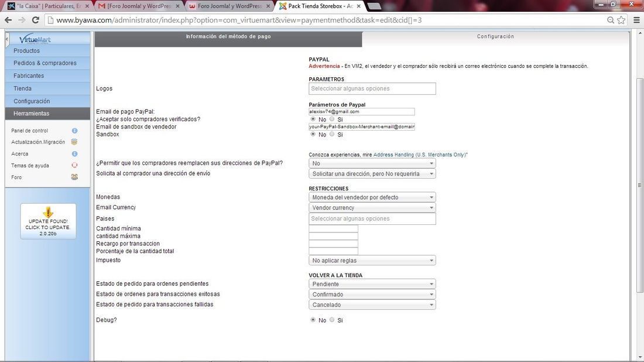The width and height of the screenshot is (644, 362).
Task: Open Actualización.Migración link
Action: [38, 142]
